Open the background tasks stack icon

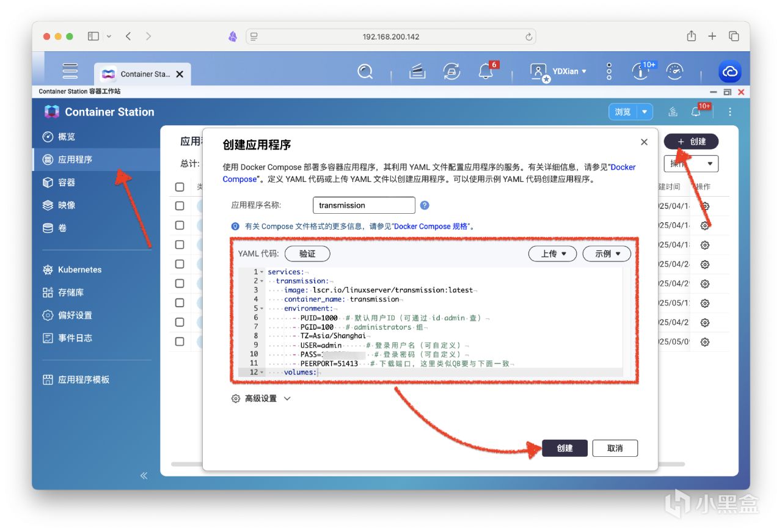(417, 71)
